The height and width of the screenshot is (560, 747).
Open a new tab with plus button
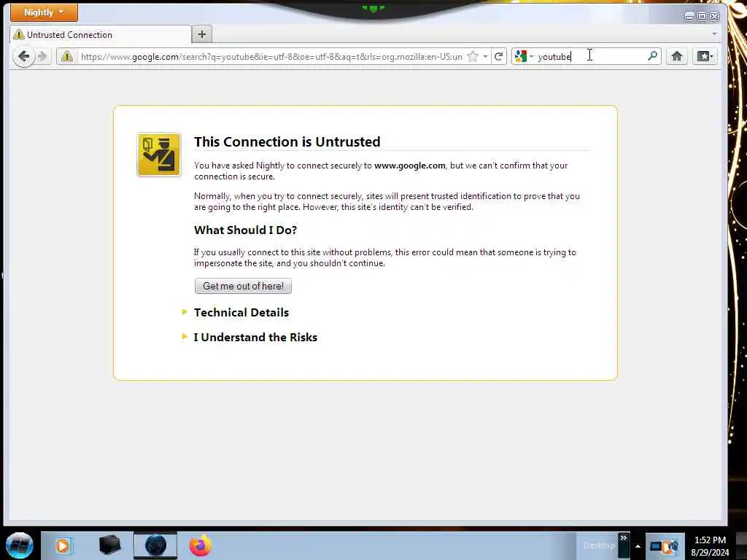click(202, 34)
